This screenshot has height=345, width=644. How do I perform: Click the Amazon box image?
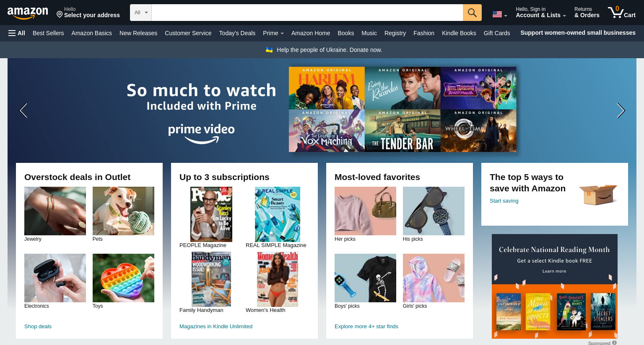point(598,194)
